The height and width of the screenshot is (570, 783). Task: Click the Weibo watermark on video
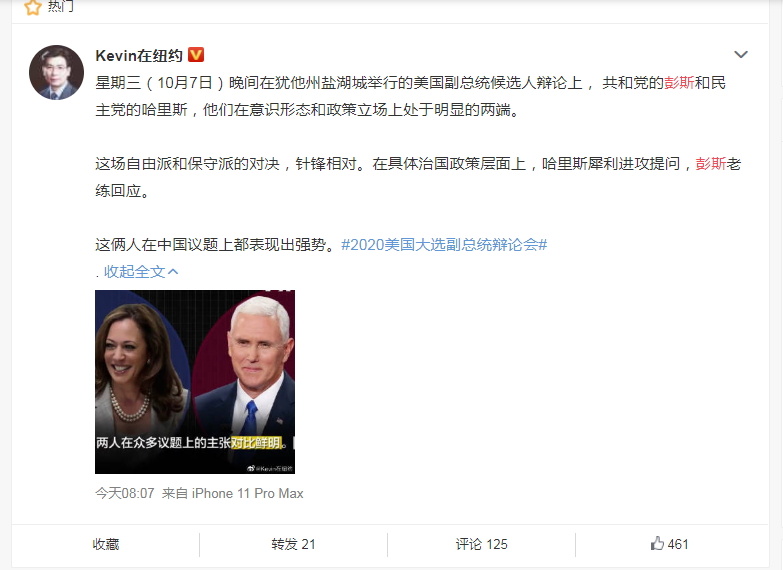(x=270, y=469)
